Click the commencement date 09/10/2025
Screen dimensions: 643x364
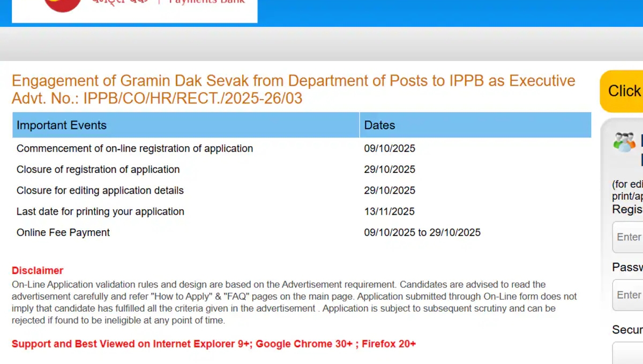click(389, 148)
